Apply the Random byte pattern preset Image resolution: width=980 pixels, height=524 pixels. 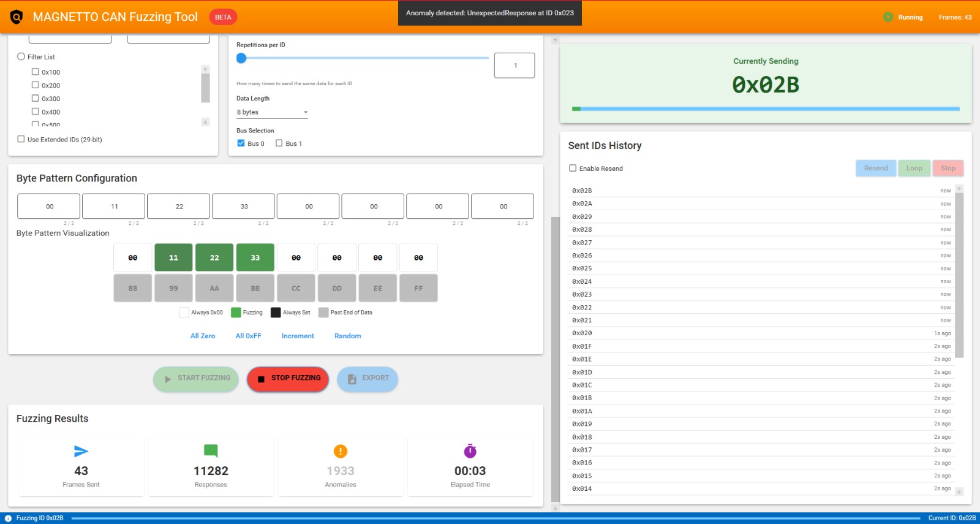pos(347,336)
